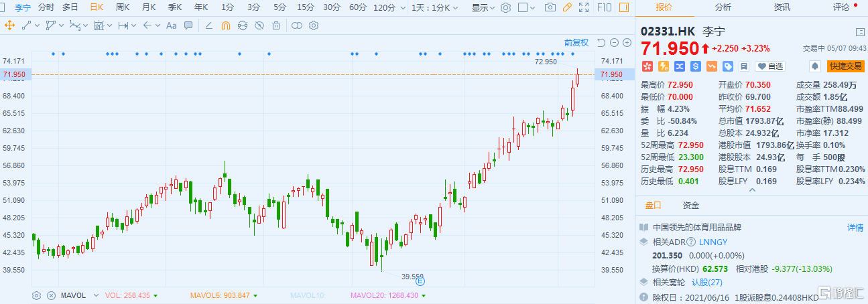Select the magnet snap drawing tool

(x=225, y=25)
